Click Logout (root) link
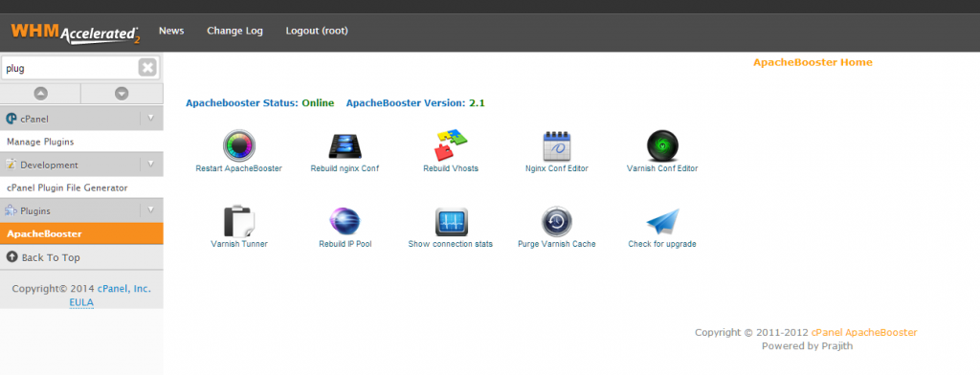The width and height of the screenshot is (980, 375). point(317,31)
